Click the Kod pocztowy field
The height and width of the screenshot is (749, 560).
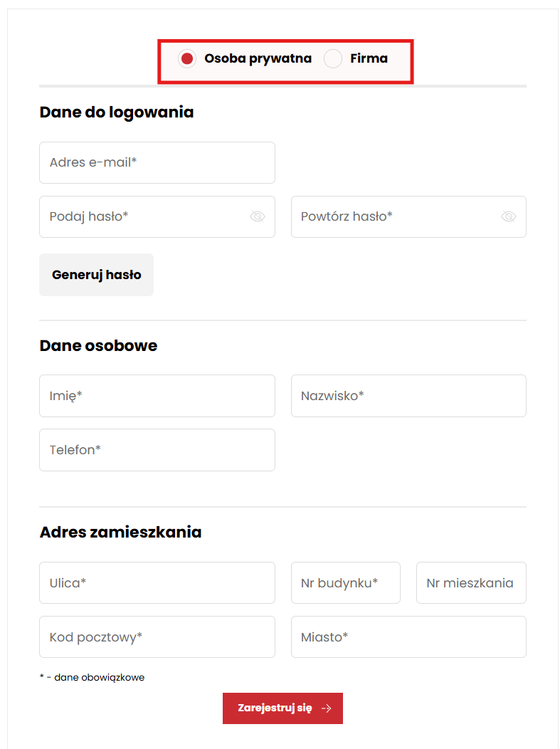pyautogui.click(x=157, y=637)
